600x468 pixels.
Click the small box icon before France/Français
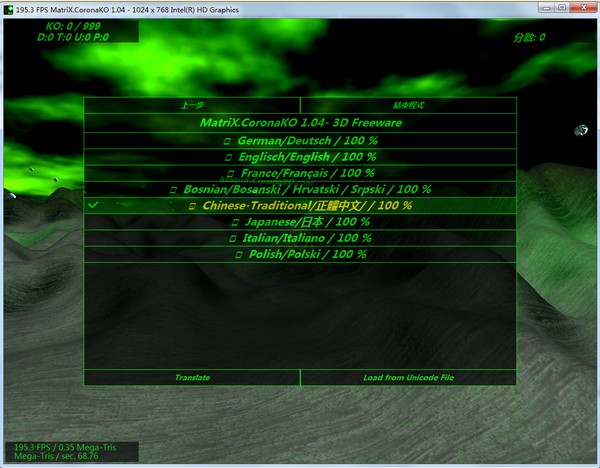click(x=230, y=174)
